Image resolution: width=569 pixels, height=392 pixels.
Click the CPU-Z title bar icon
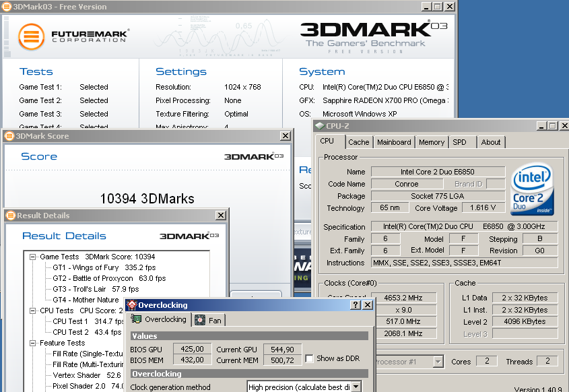tap(320, 126)
